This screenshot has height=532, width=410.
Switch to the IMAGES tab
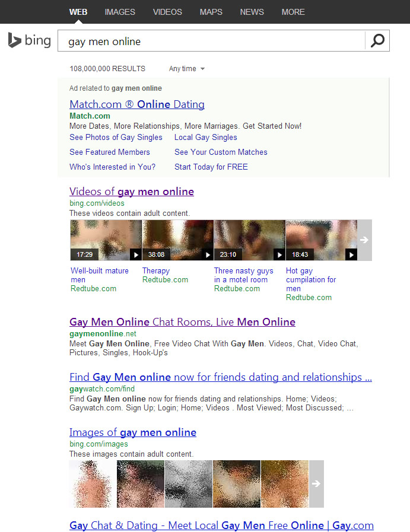120,12
